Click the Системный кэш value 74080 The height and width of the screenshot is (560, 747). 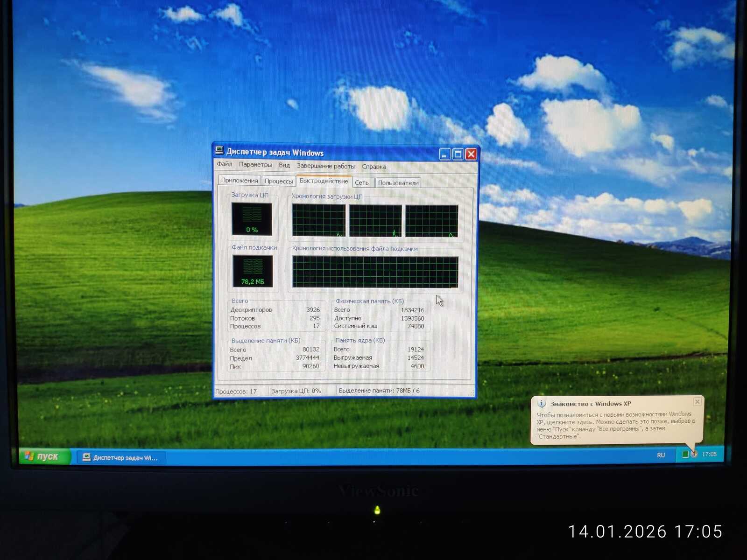coord(416,326)
